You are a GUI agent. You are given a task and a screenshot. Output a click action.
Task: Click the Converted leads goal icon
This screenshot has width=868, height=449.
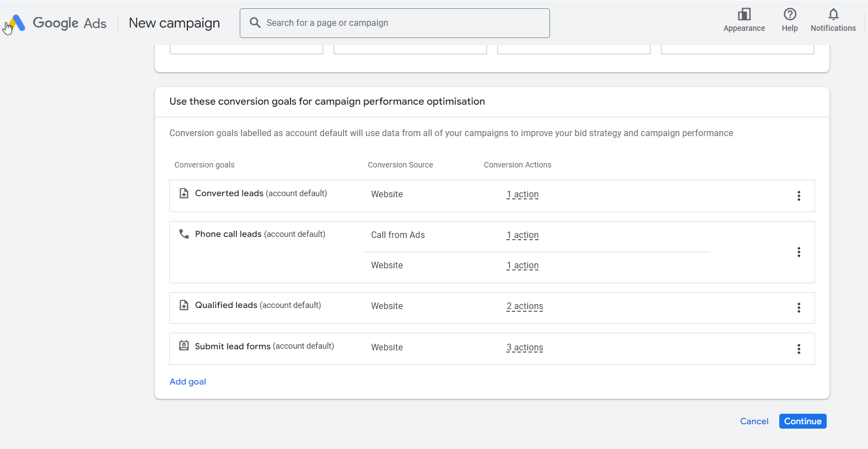coord(184,193)
